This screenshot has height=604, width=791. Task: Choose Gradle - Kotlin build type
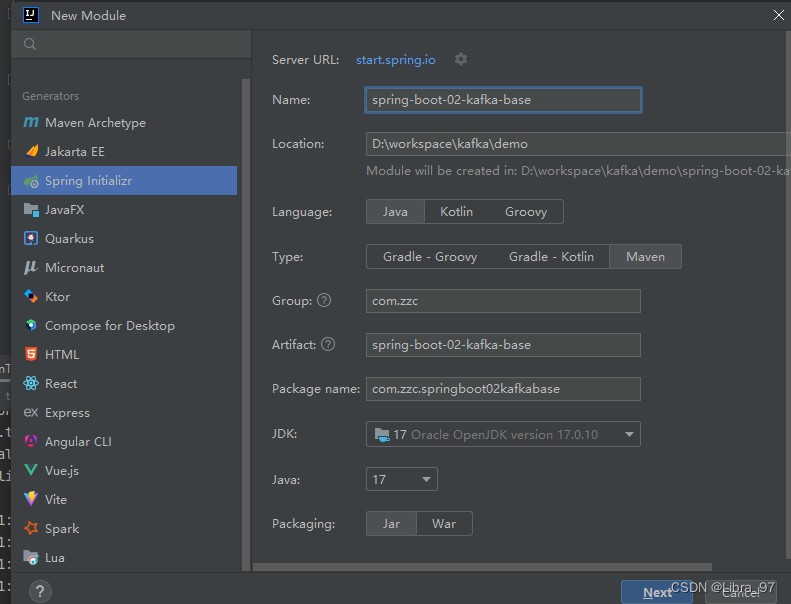[551, 256]
